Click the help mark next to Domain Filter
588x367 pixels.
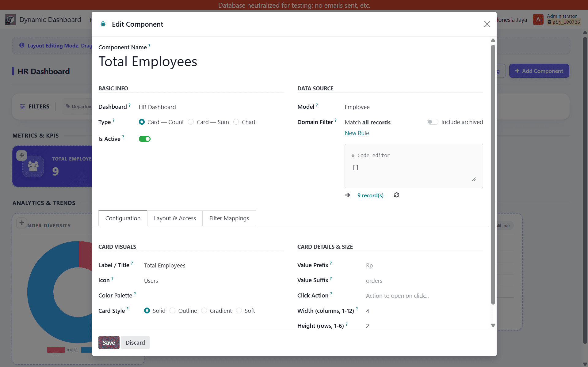point(335,120)
